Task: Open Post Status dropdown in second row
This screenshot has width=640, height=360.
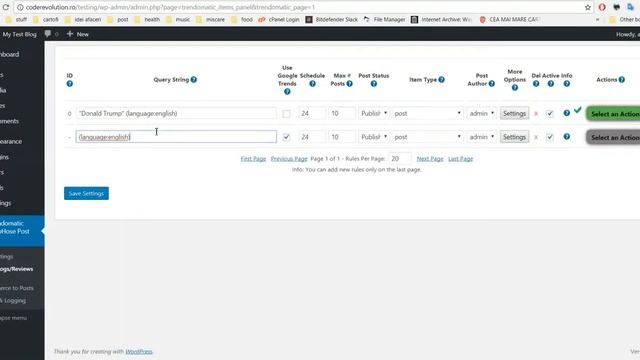Action: click(373, 137)
